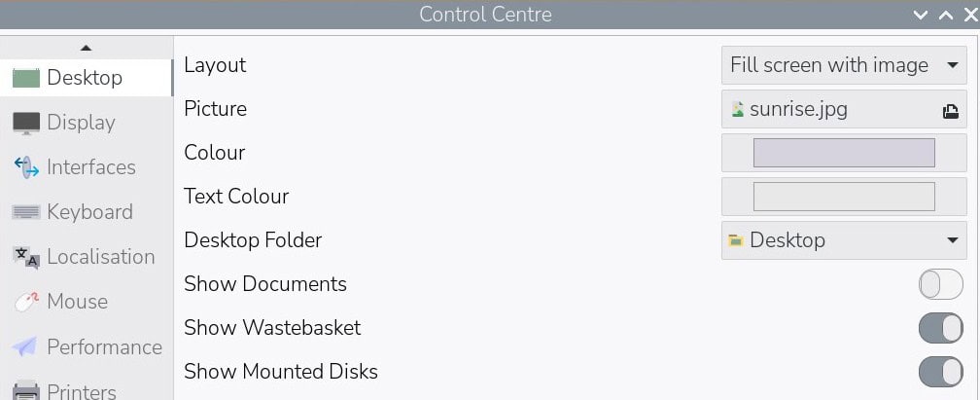Click the Printers icon in sidebar
Image resolution: width=980 pixels, height=400 pixels.
point(26,390)
